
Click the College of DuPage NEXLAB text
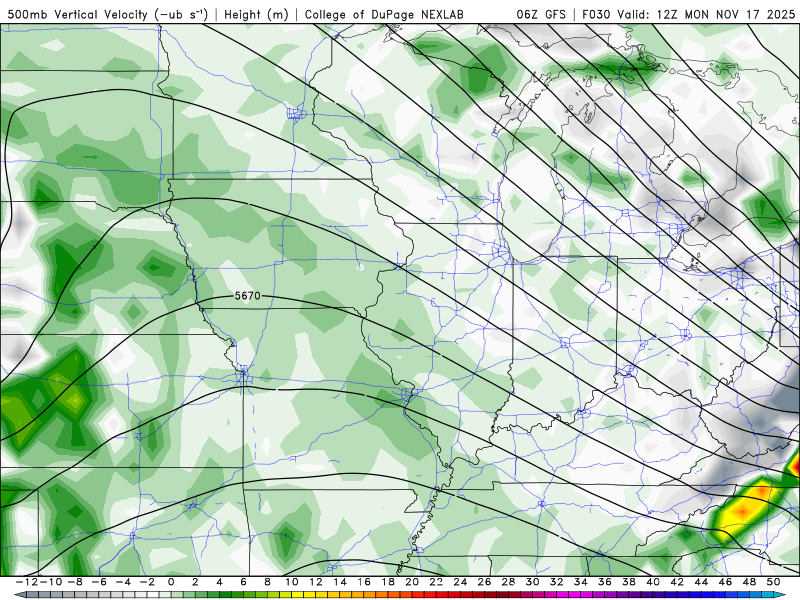click(x=384, y=14)
